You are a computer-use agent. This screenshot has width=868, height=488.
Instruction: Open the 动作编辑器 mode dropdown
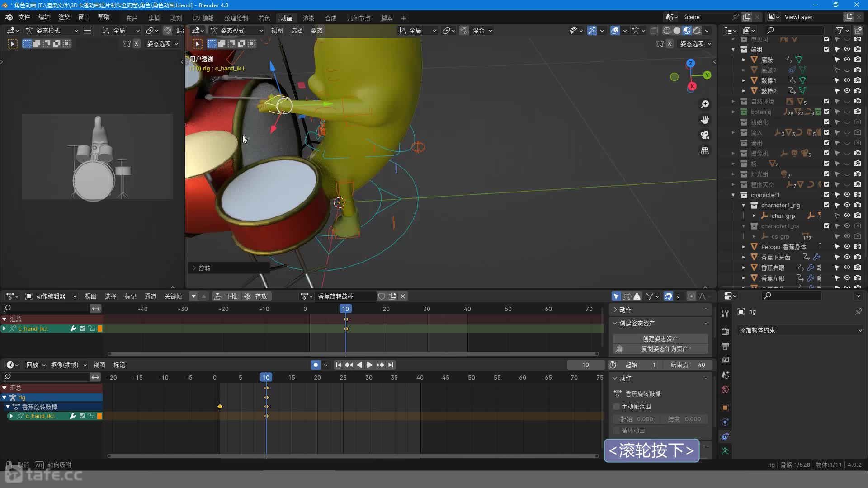point(51,296)
